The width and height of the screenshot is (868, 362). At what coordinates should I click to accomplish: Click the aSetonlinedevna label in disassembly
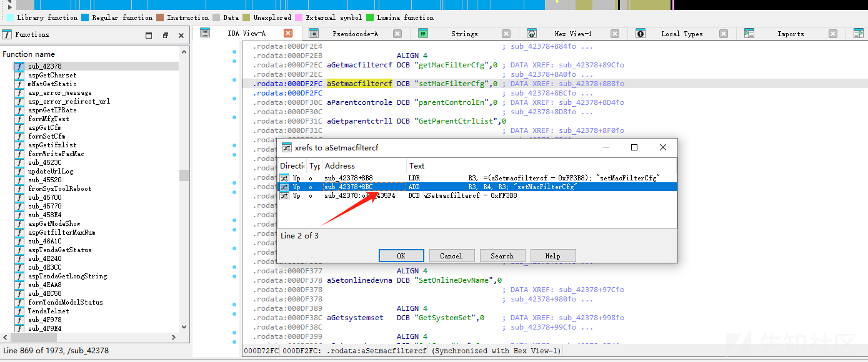pyautogui.click(x=359, y=280)
